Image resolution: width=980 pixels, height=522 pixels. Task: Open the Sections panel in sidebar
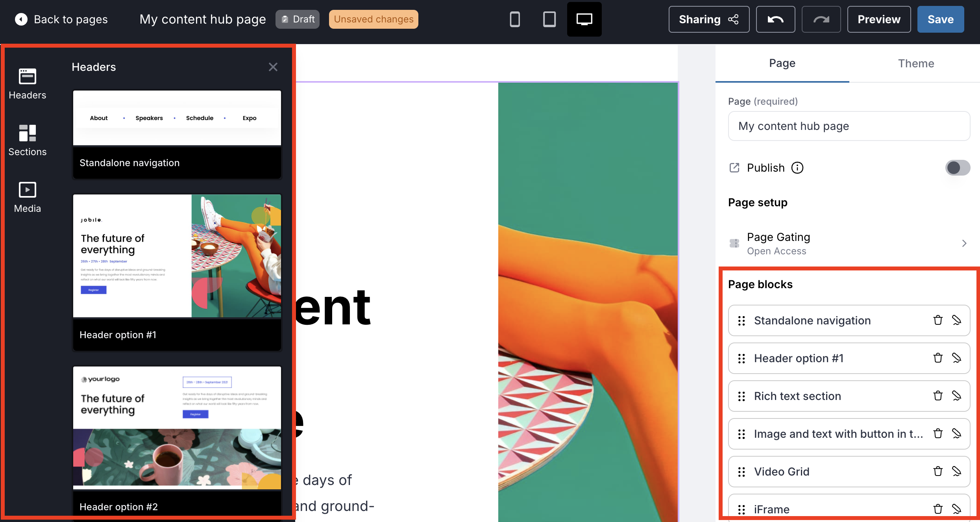(28, 141)
